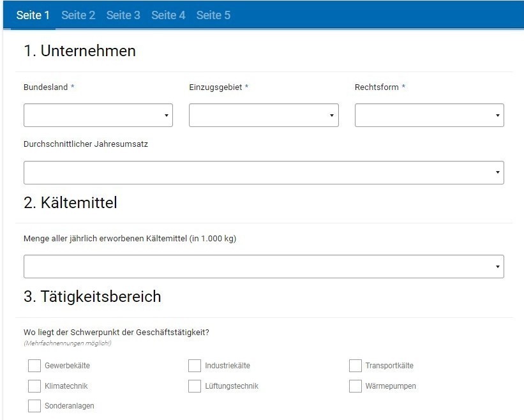Viewport: 524px width, 420px height.
Task: Click the Rechtsform dropdown arrow icon
Action: tap(498, 116)
